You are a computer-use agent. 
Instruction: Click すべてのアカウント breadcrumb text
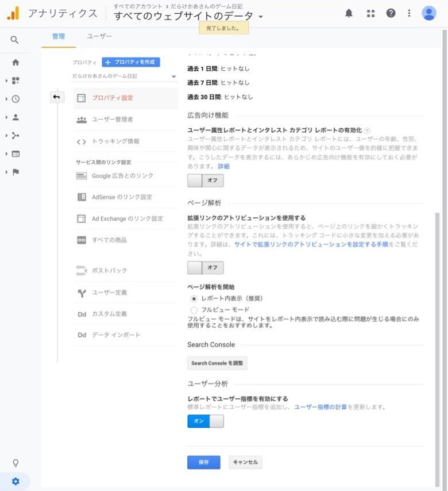[x=138, y=6]
